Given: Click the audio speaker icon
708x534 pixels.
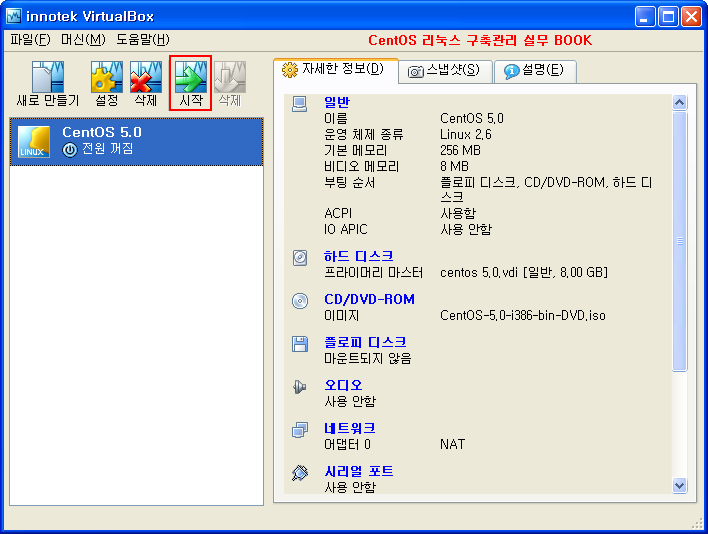Looking at the screenshot, I should tap(300, 387).
